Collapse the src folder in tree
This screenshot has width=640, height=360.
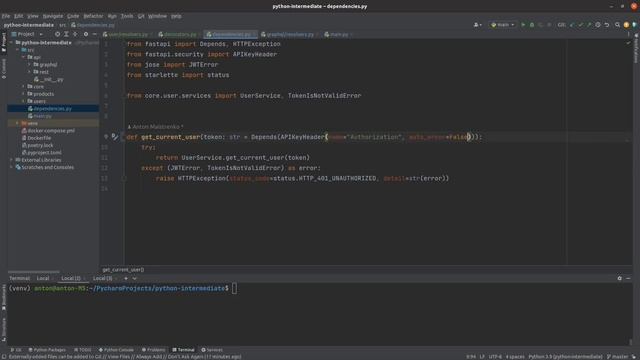tap(18, 50)
